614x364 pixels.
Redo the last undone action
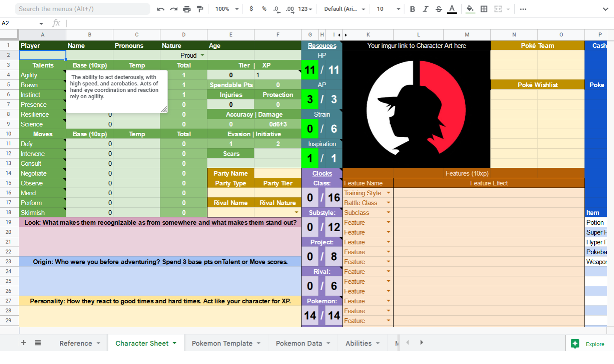pyautogui.click(x=174, y=9)
